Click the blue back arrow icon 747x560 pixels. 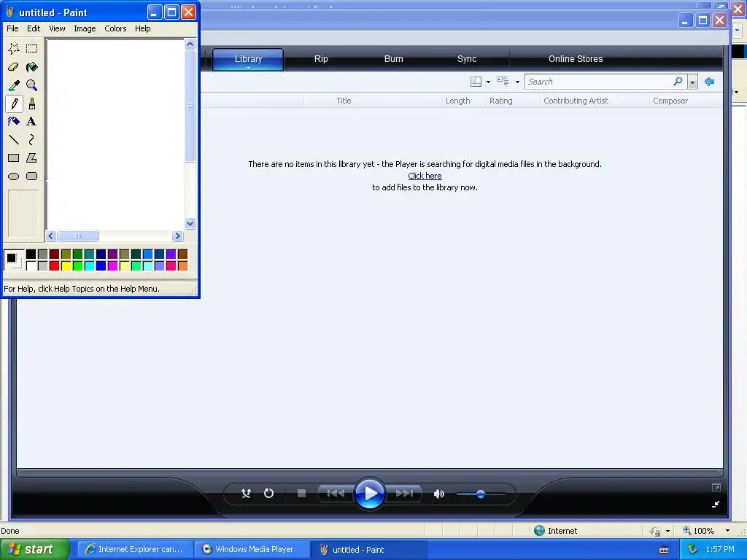point(709,82)
